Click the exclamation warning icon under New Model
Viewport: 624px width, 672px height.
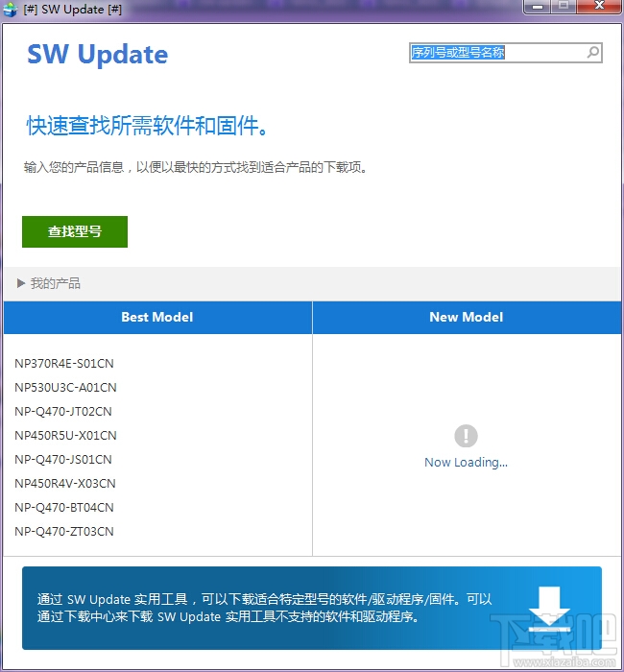[466, 436]
